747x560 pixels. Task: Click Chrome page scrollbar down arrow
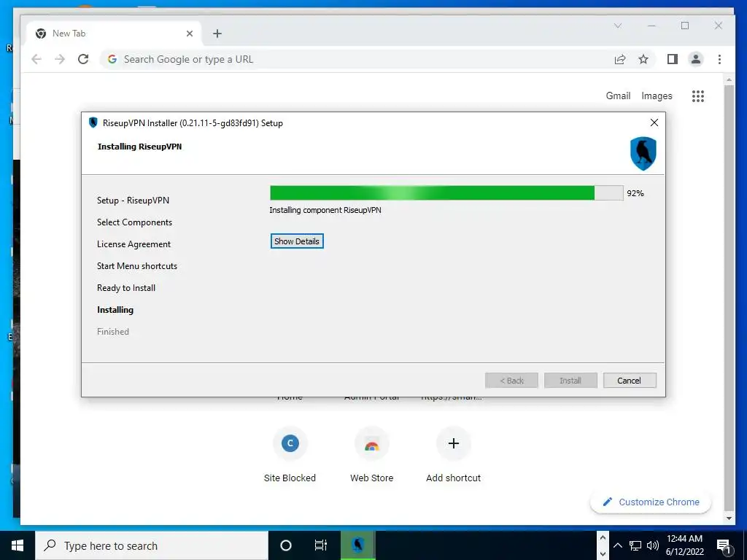click(x=729, y=518)
